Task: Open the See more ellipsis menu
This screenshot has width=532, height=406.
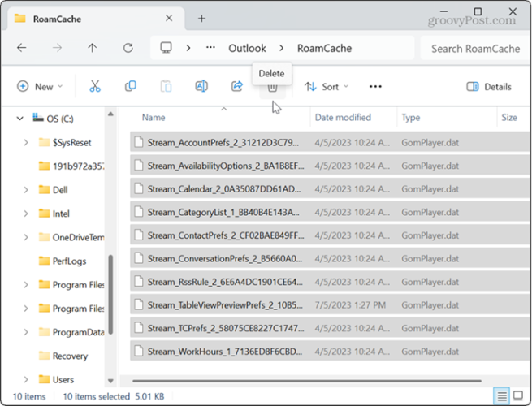Action: (x=375, y=87)
